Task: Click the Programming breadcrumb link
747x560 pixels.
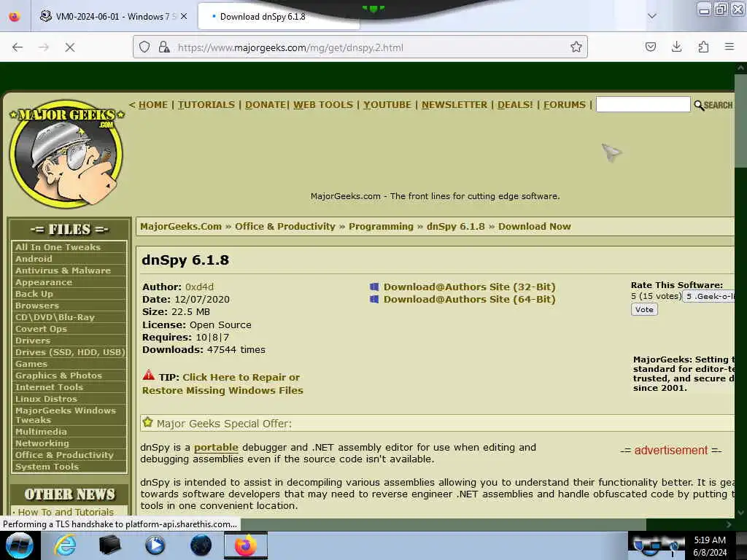Action: [381, 226]
